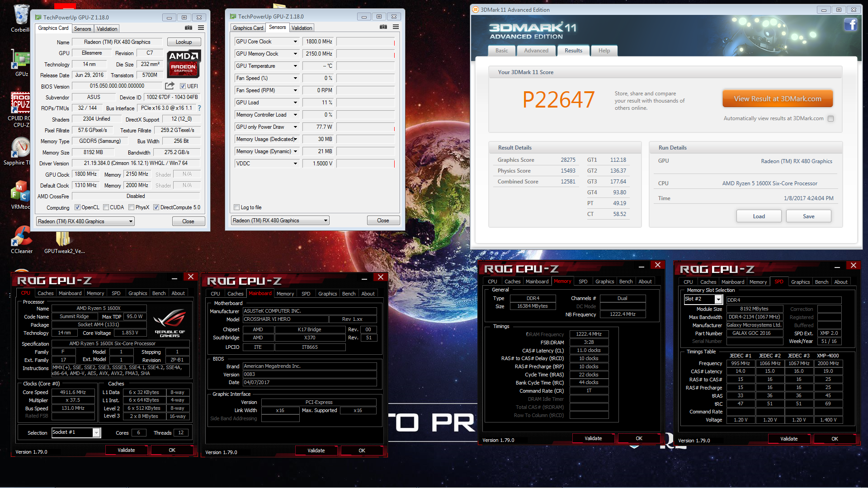Switch to Help tab in 3DMark 11

pos(604,51)
